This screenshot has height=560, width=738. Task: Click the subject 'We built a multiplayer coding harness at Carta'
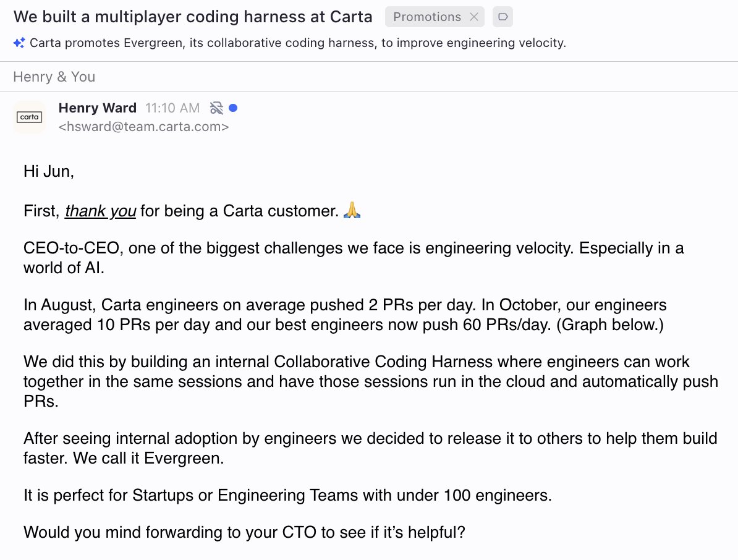[193, 17]
